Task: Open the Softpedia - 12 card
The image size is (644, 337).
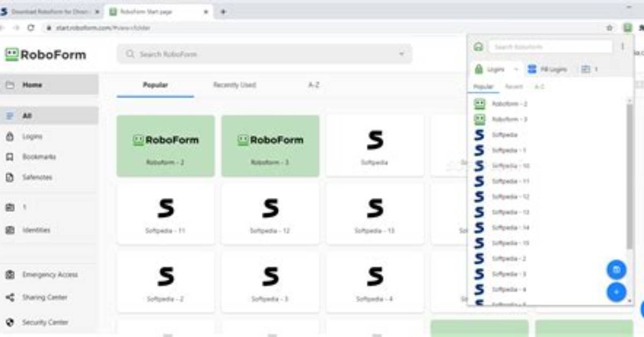Action: [270, 214]
